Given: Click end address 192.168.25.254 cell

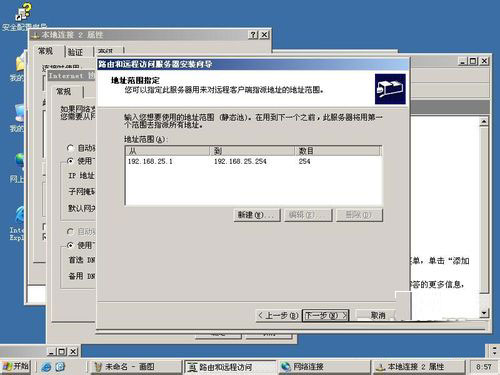Looking at the screenshot, I should point(240,161).
